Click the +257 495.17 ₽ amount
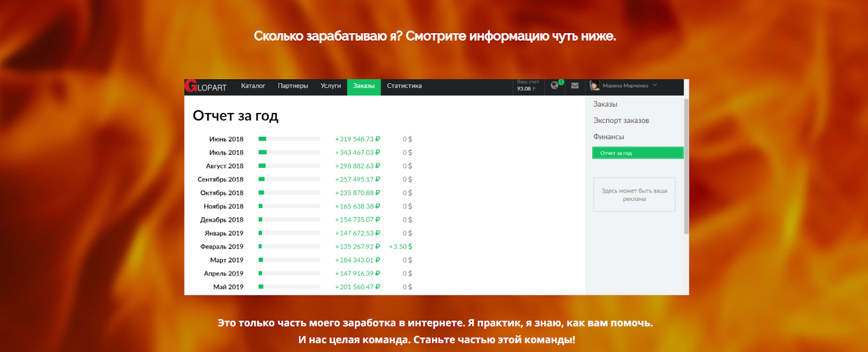The height and width of the screenshot is (352, 868). coord(358,179)
